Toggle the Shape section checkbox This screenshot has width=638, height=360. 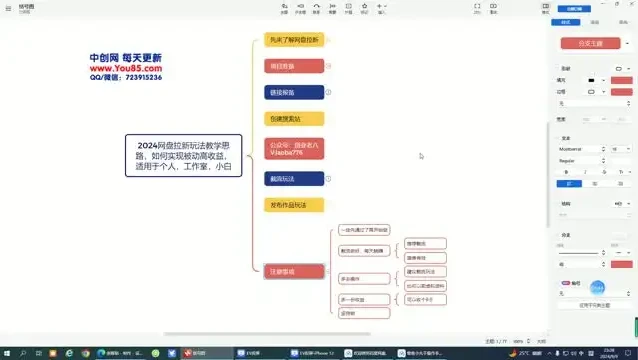[557, 68]
